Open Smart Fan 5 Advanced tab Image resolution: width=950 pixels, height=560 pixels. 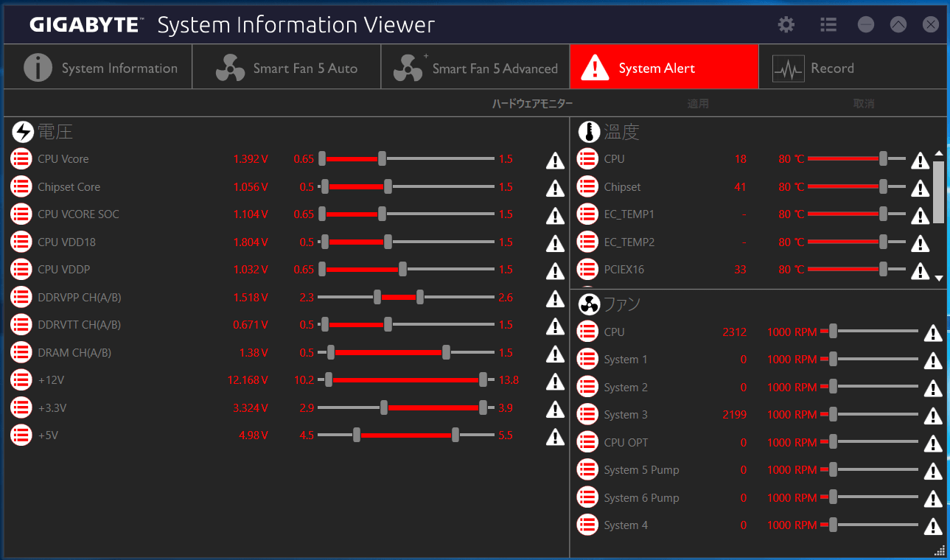point(475,68)
